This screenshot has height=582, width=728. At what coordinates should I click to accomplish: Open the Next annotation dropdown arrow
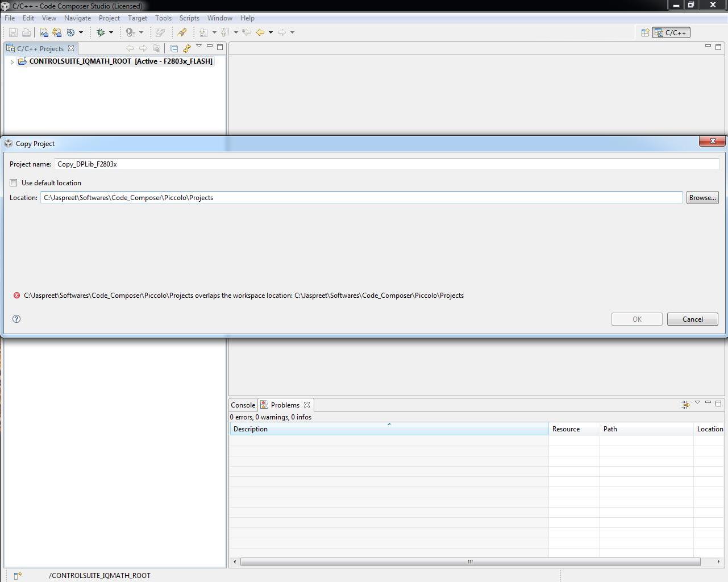[x=214, y=32]
